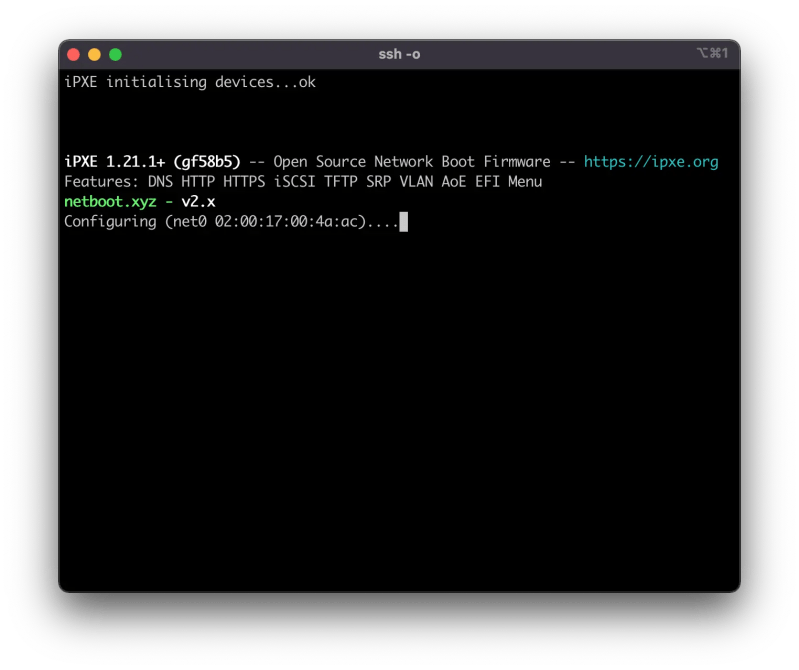799x670 pixels.
Task: Click the 'DNS' feature word
Action: tap(161, 182)
